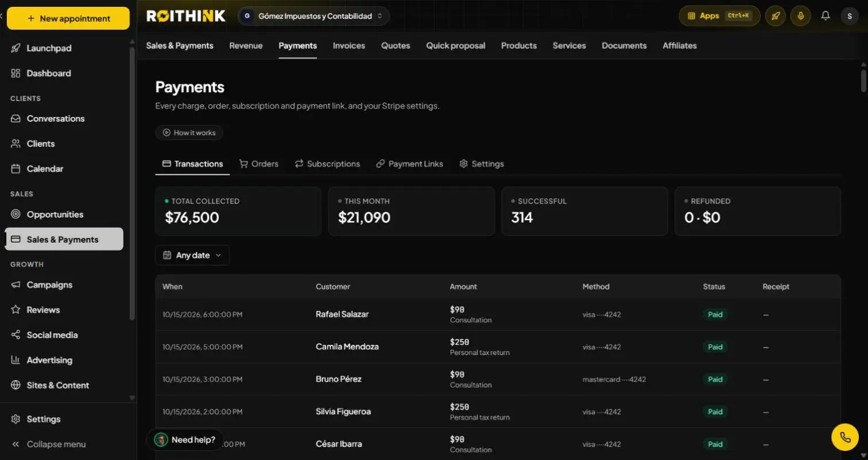Image resolution: width=868 pixels, height=460 pixels.
Task: Click the New appointment button
Action: coord(68,18)
